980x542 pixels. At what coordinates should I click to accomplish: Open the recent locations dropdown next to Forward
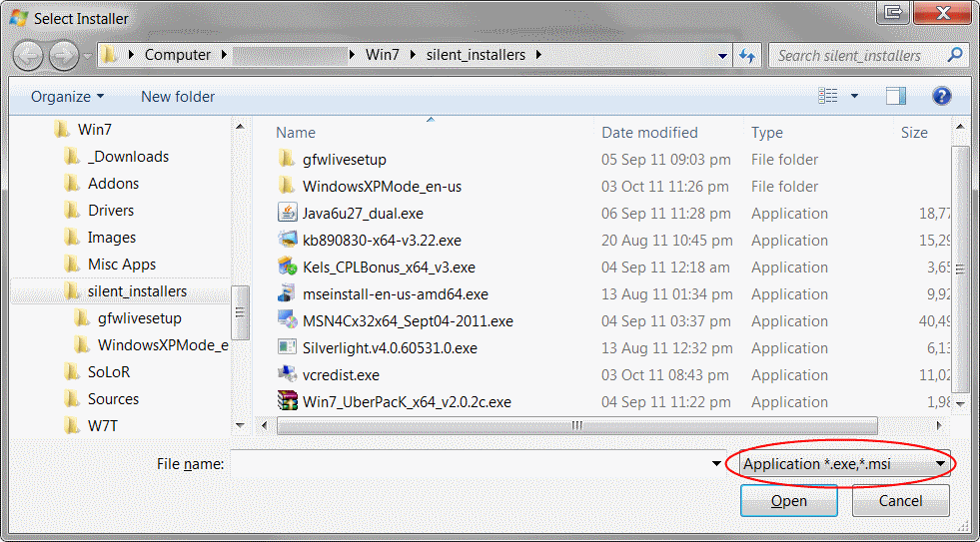87,56
